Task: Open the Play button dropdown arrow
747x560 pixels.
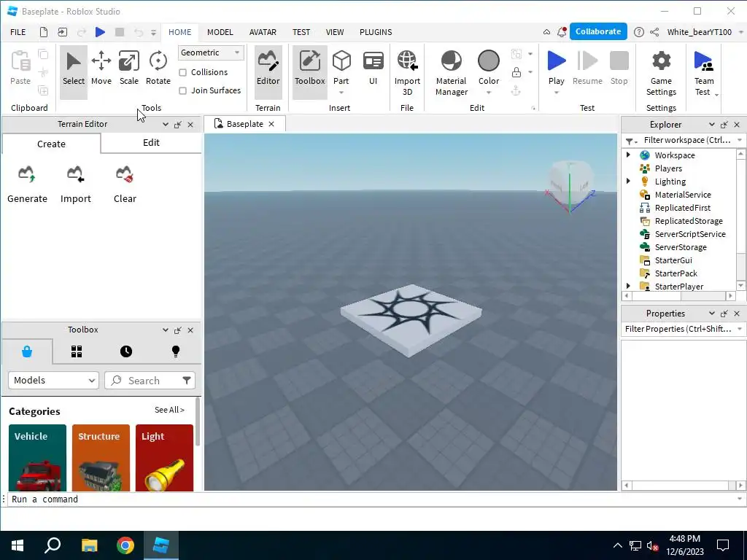Action: click(x=556, y=93)
